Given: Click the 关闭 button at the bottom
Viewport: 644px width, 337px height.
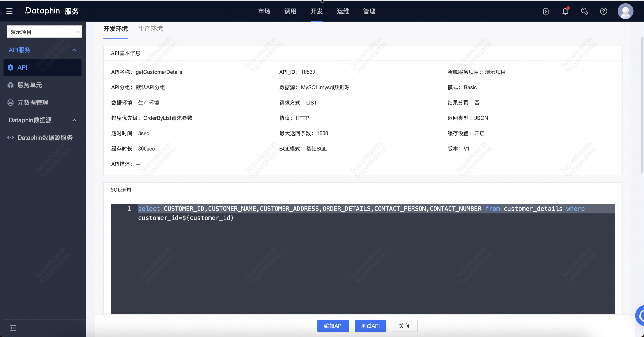Looking at the screenshot, I should (404, 326).
